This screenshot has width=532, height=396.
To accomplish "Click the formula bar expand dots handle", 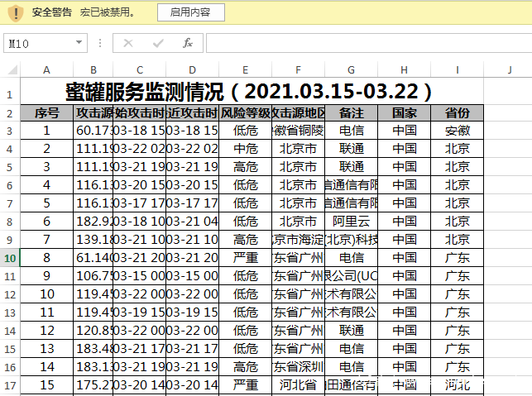I will [100, 43].
